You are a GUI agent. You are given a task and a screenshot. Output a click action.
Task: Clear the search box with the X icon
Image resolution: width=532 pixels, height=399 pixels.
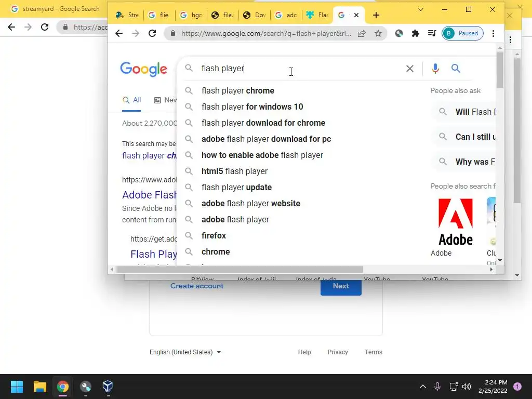(409, 69)
